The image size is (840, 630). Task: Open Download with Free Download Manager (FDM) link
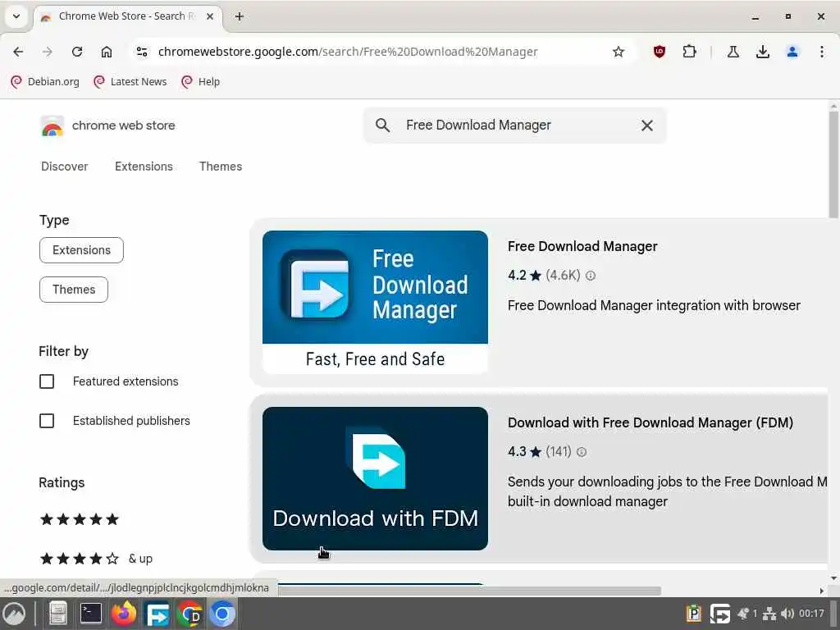click(x=651, y=422)
